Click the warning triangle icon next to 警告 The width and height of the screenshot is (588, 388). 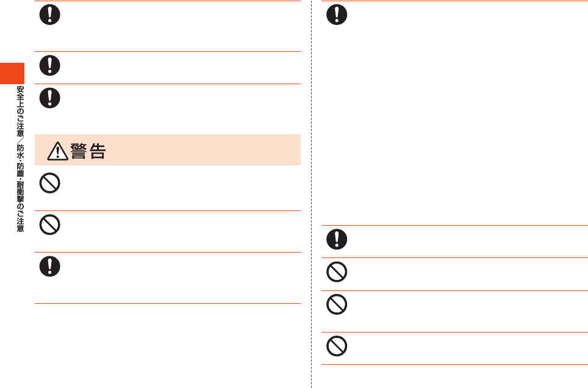click(58, 151)
